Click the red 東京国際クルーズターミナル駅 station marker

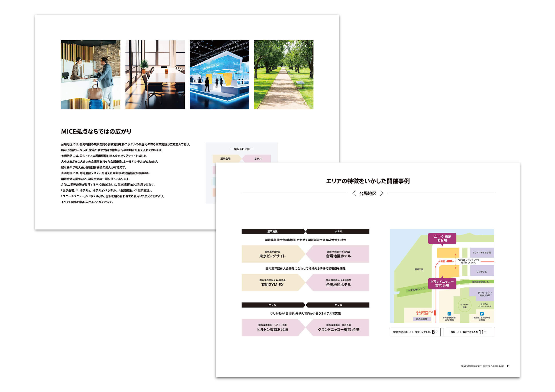(435, 313)
